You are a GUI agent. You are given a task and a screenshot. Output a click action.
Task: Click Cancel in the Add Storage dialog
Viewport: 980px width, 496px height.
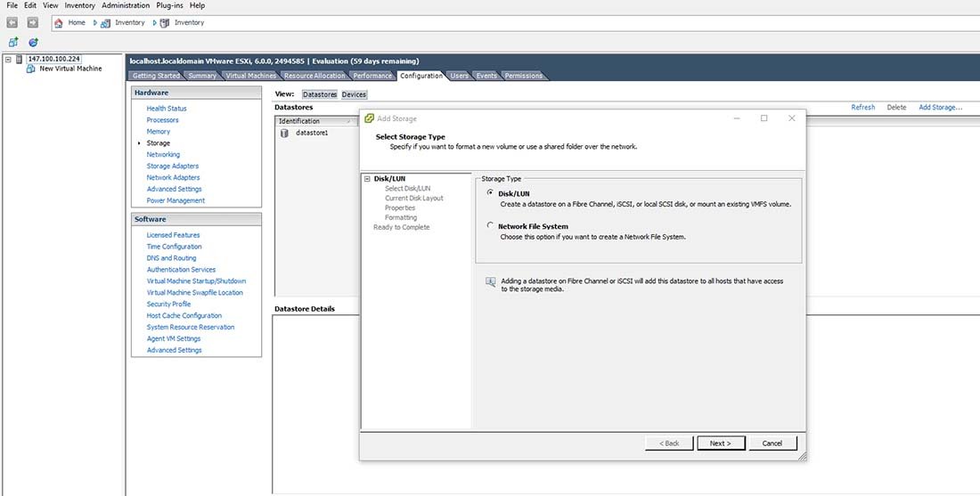tap(772, 443)
